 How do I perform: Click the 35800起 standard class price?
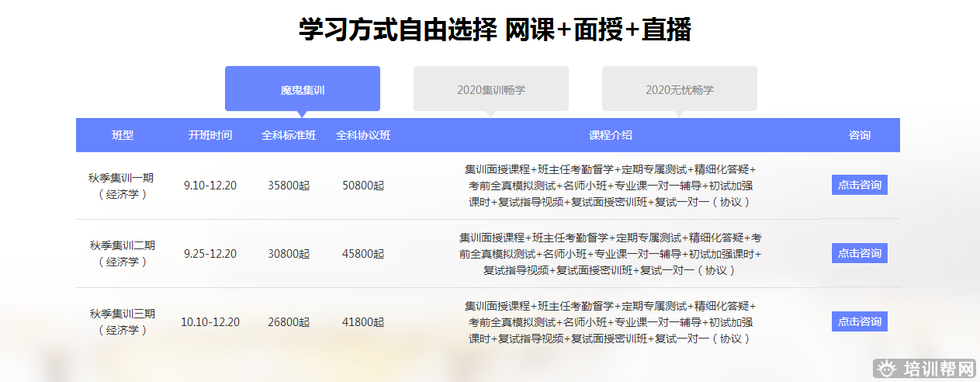[289, 186]
